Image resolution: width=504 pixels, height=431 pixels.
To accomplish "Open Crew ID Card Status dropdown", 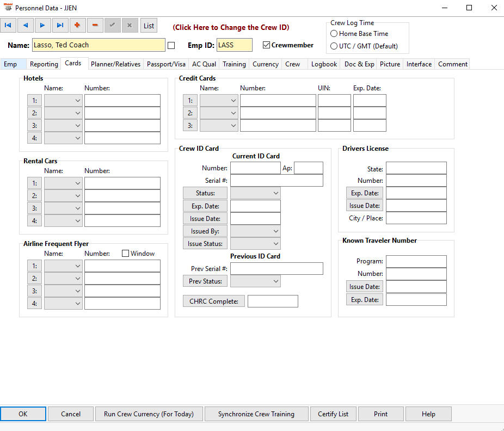I will click(x=255, y=193).
